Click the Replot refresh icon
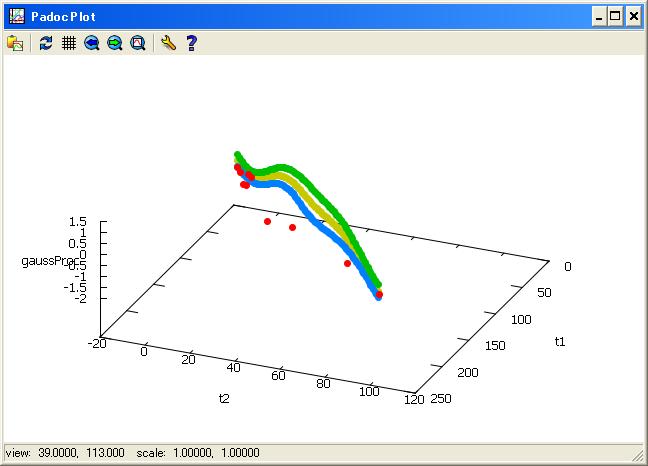 (46, 43)
